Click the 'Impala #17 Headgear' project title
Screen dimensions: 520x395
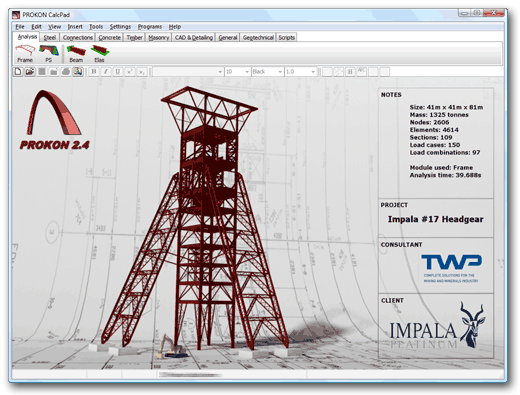click(435, 219)
